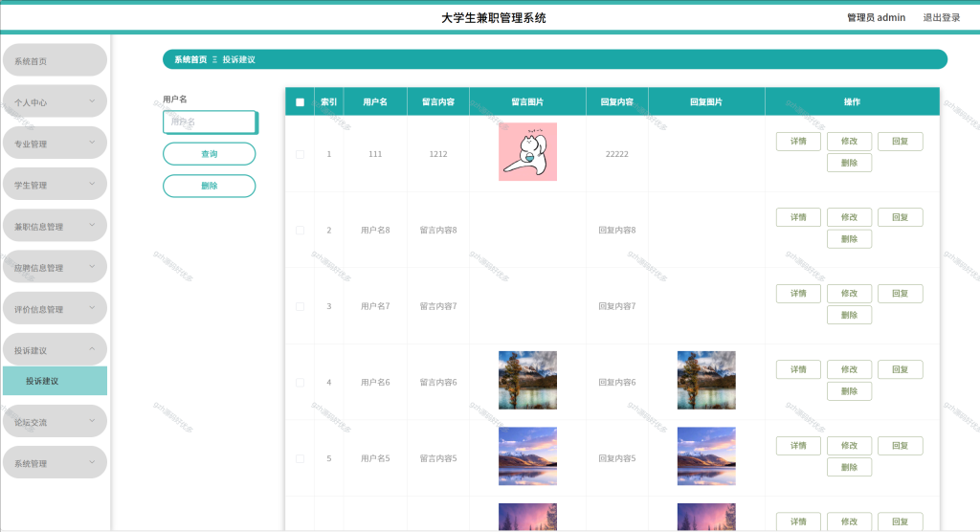The width and height of the screenshot is (980, 532).
Task: Check the row checkbox for 用户名5
Action: click(x=300, y=459)
